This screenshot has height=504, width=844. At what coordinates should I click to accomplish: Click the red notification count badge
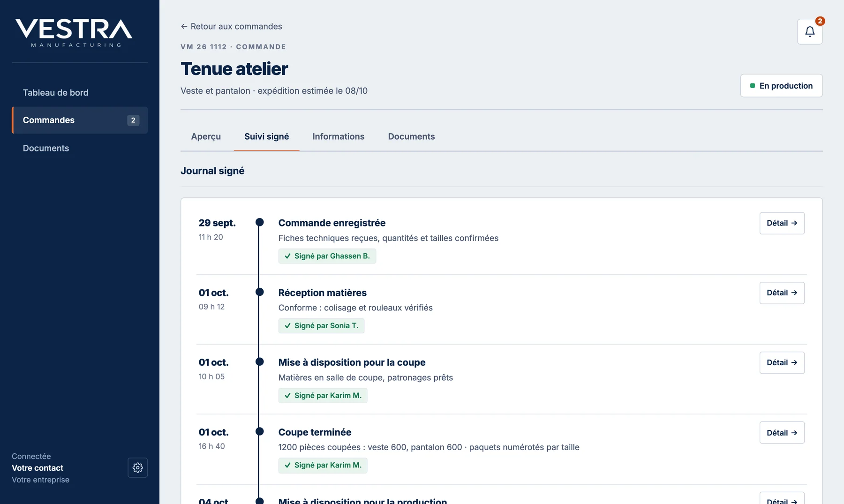820,21
